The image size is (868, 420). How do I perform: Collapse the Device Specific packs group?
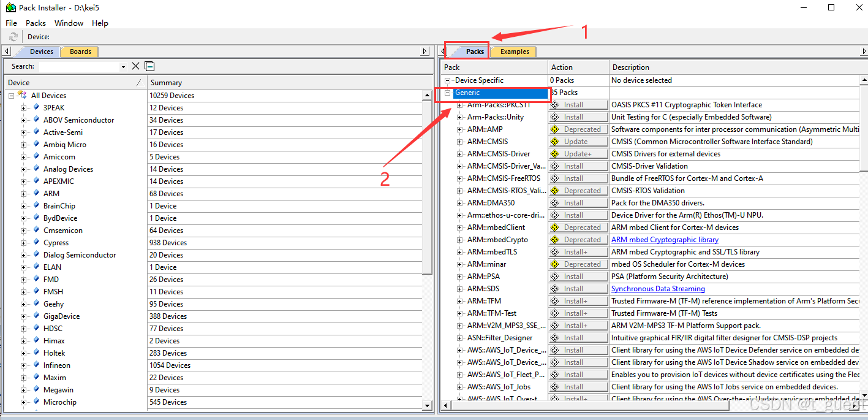click(447, 80)
